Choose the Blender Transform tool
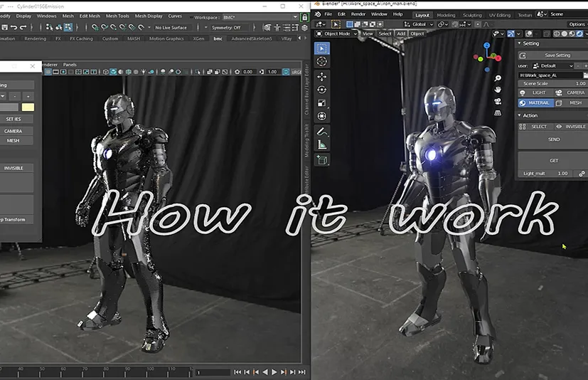Screen dimensions: 588x380 (321, 116)
